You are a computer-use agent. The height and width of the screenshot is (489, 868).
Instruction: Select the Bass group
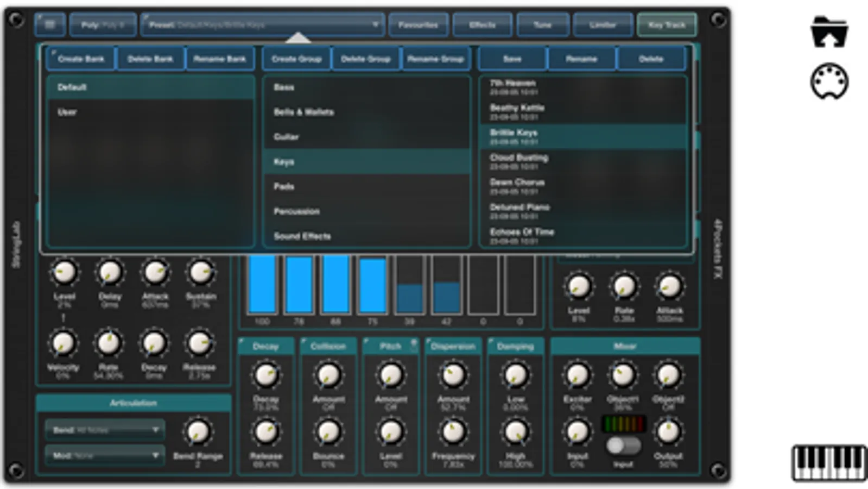pos(366,87)
